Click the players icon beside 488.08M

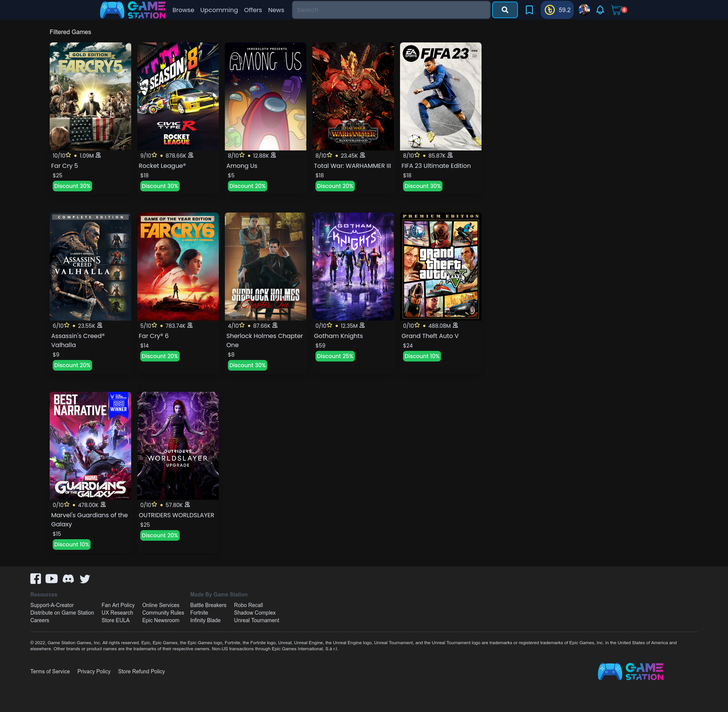click(455, 325)
